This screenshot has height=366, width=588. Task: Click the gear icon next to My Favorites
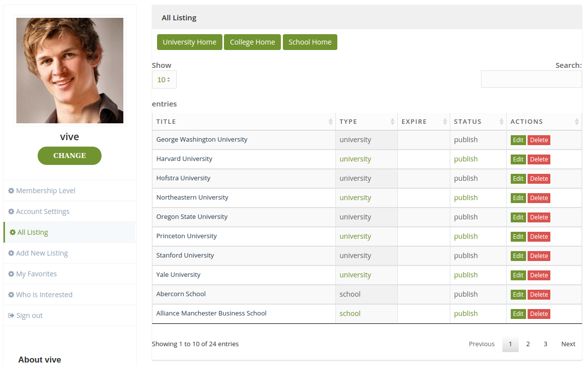11,273
